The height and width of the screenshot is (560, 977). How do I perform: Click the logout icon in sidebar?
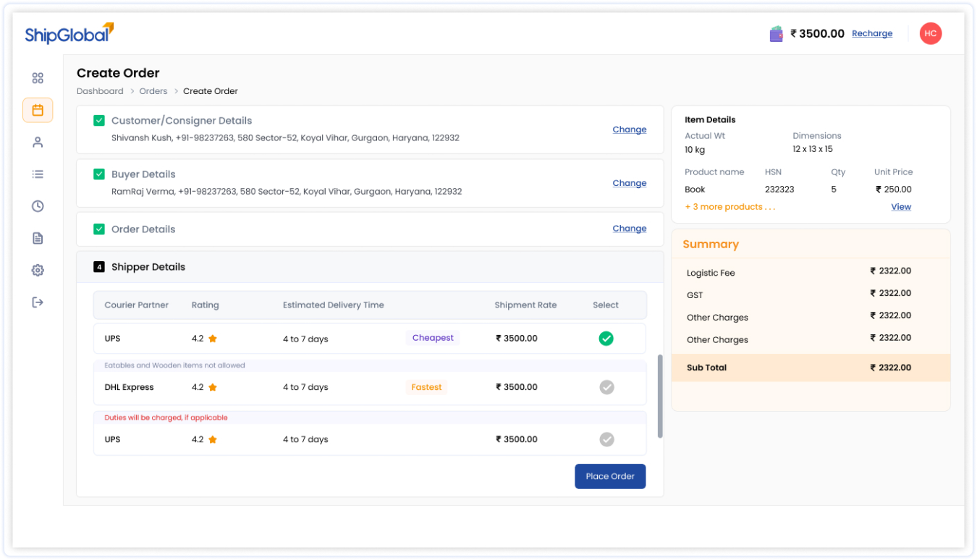click(x=38, y=302)
